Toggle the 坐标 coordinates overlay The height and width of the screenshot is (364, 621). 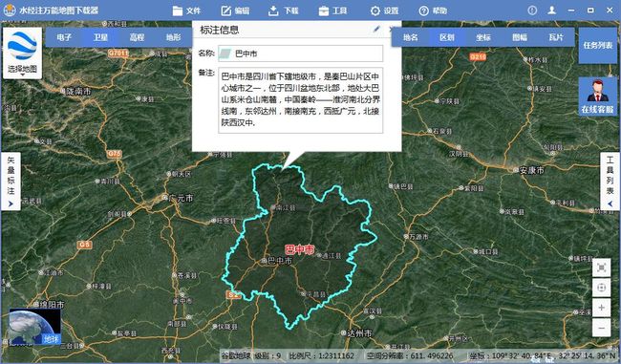point(483,37)
